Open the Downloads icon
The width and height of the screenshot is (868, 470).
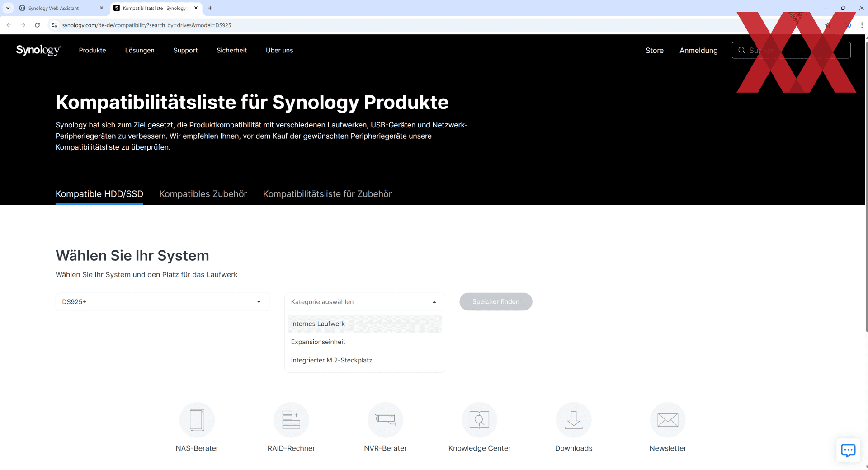pos(574,420)
